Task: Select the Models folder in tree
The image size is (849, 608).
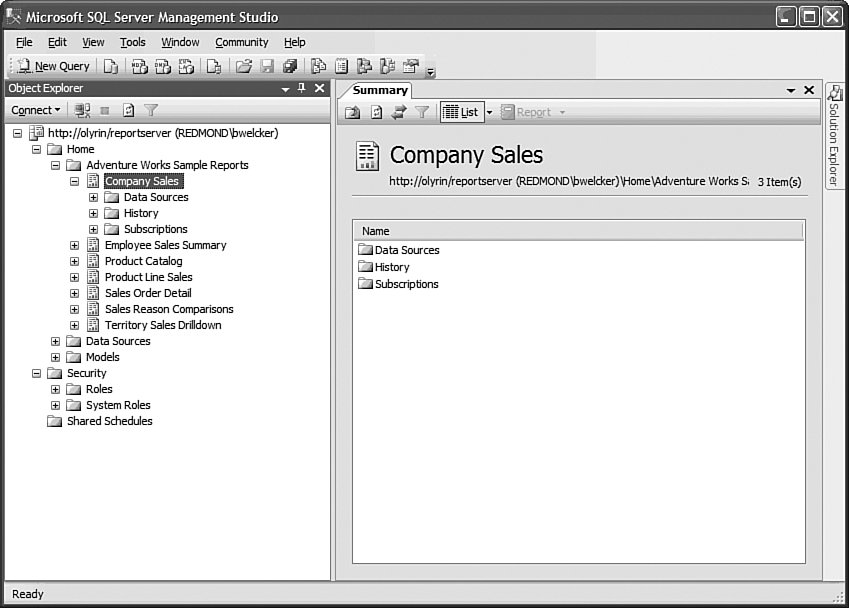Action: tap(102, 357)
